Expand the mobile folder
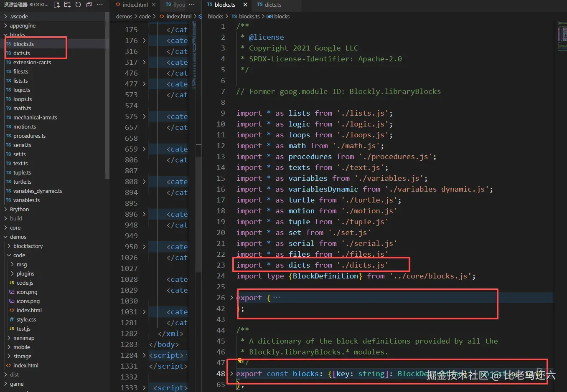567x392 pixels. pos(21,347)
